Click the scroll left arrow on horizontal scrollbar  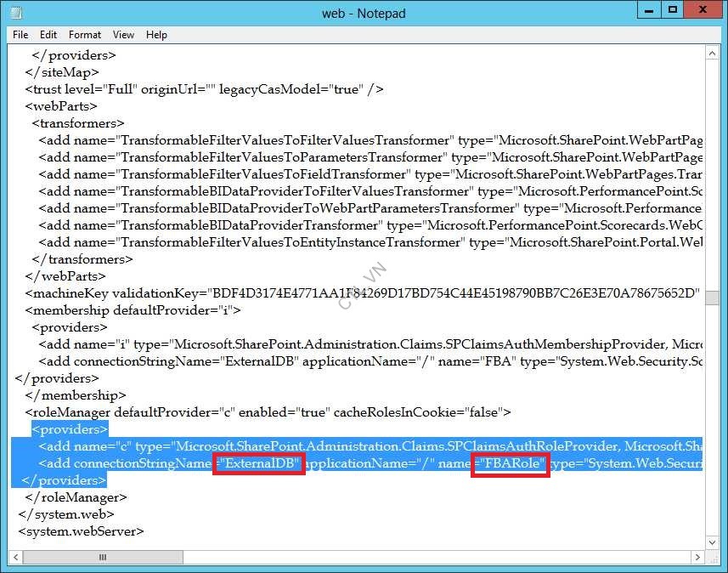click(x=14, y=557)
